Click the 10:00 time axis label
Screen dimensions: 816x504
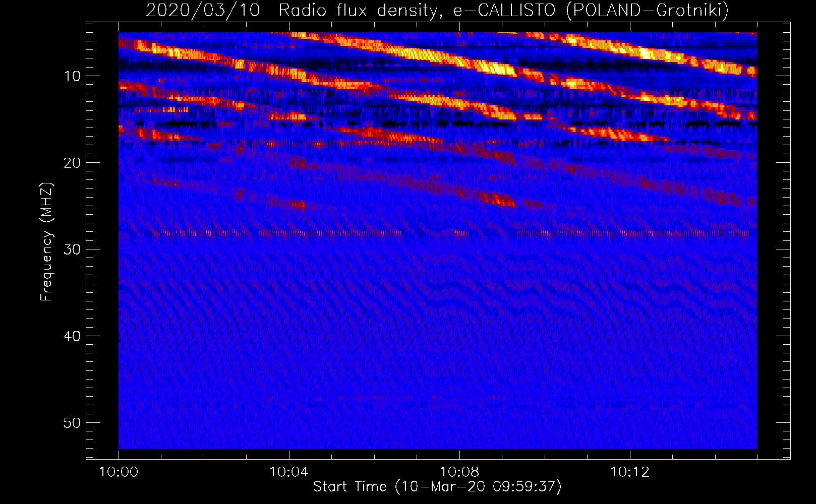119,472
